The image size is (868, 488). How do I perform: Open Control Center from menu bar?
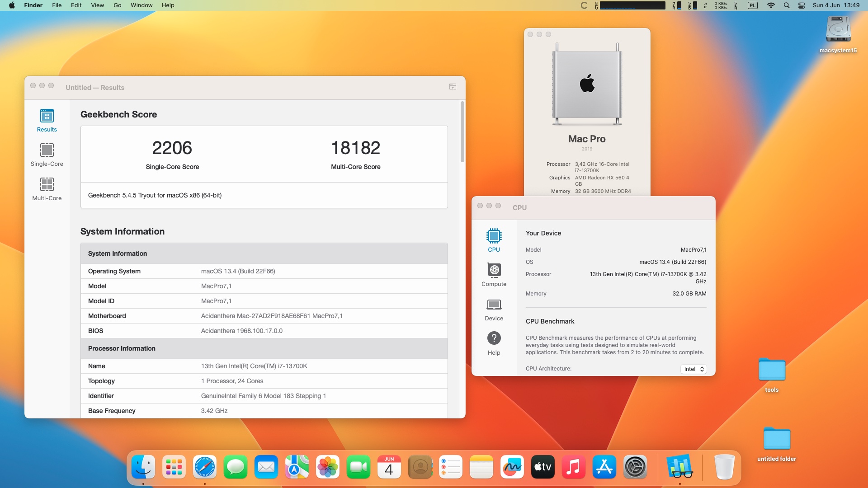(x=802, y=5)
